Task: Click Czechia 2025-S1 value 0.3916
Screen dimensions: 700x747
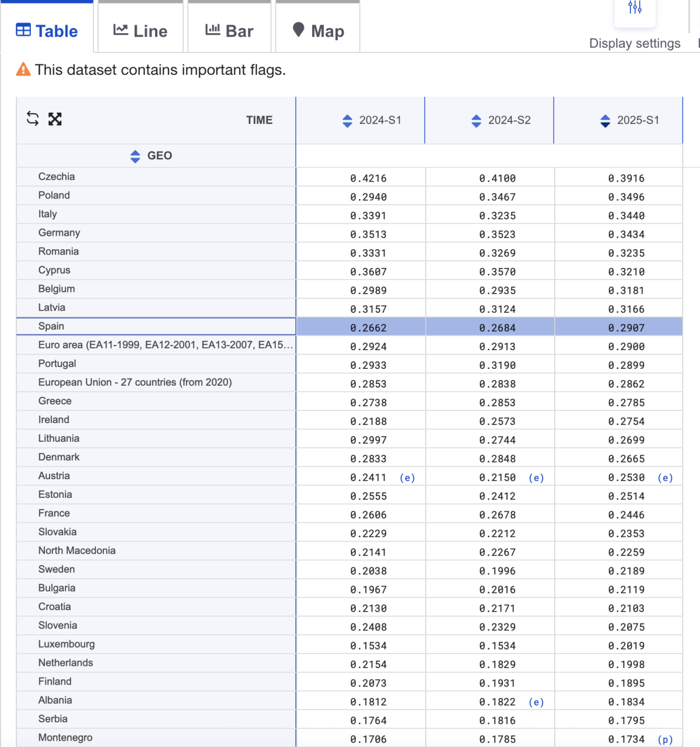Action: point(626,179)
